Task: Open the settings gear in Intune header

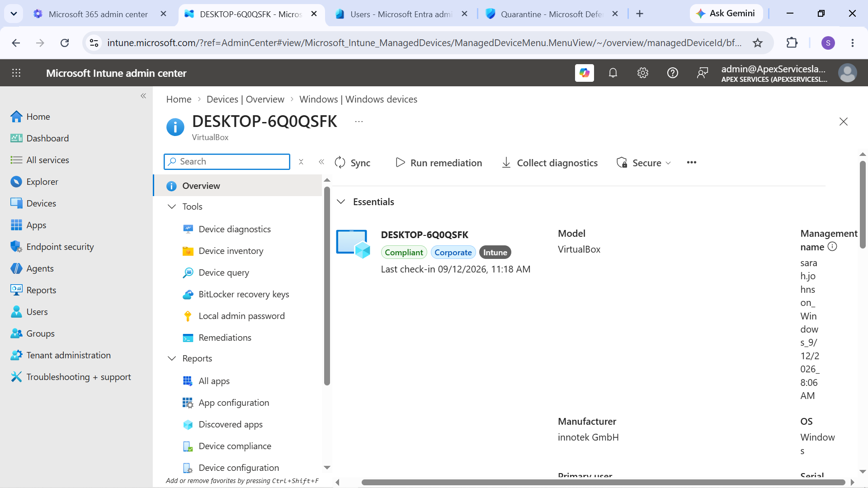Action: pyautogui.click(x=643, y=73)
